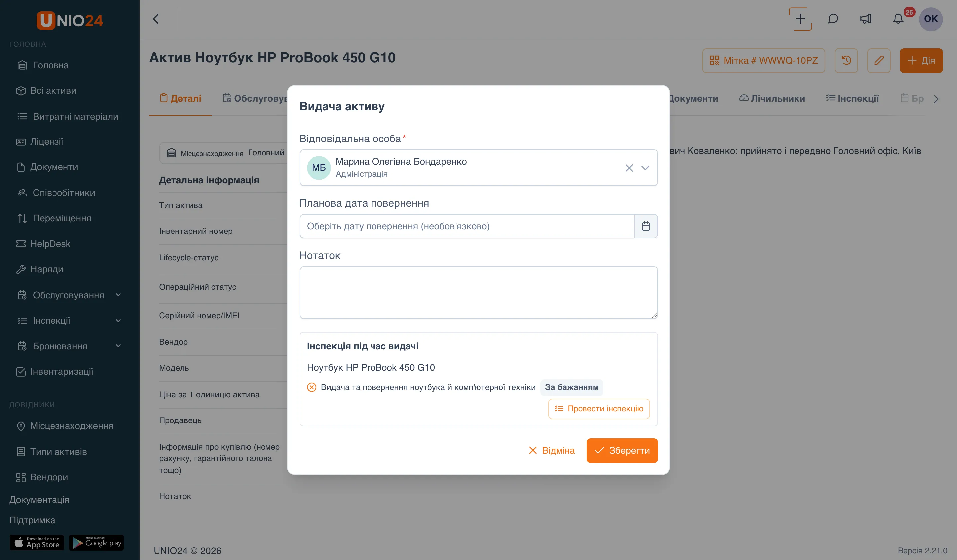Click the Нотаток text area
The width and height of the screenshot is (957, 560).
[x=478, y=292]
